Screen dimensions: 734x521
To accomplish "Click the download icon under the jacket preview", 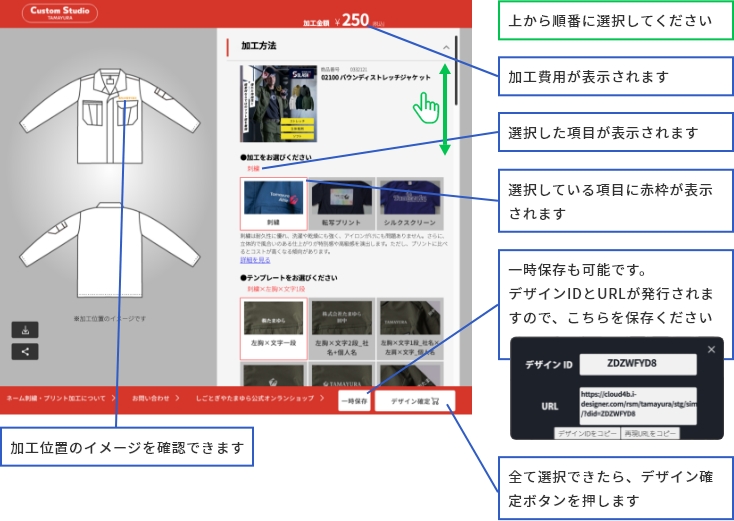I will pyautogui.click(x=25, y=330).
